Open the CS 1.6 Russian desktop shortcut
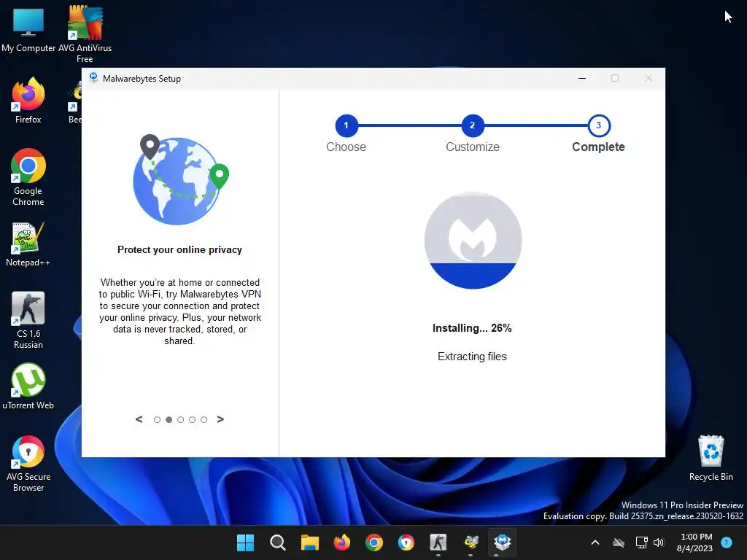Viewport: 747px width, 560px height. pyautogui.click(x=28, y=320)
